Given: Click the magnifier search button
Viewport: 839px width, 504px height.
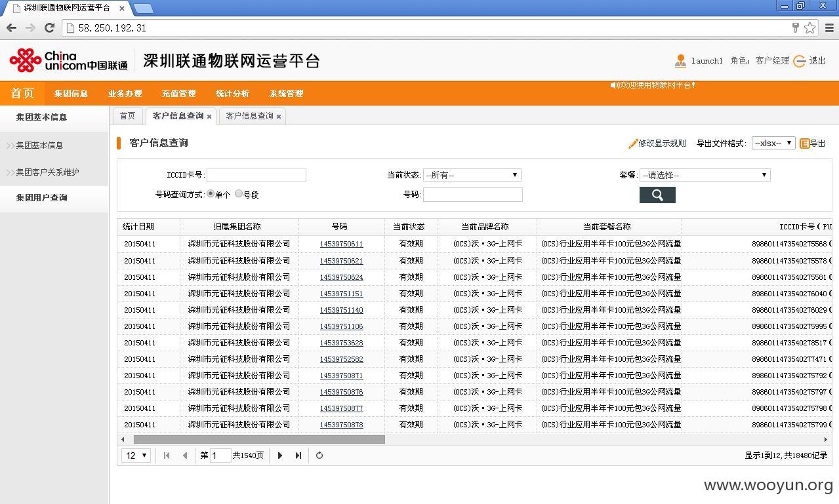Looking at the screenshot, I should [657, 195].
